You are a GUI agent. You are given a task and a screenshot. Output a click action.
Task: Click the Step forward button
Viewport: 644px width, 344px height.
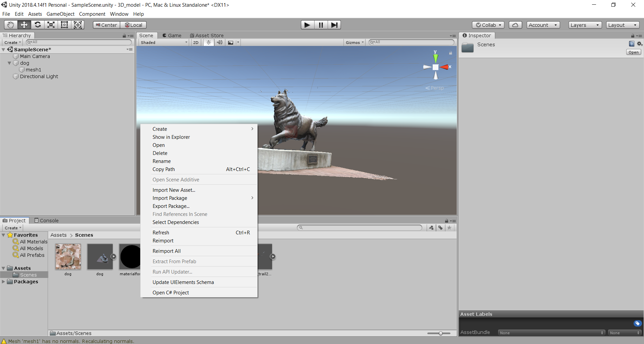coord(334,25)
